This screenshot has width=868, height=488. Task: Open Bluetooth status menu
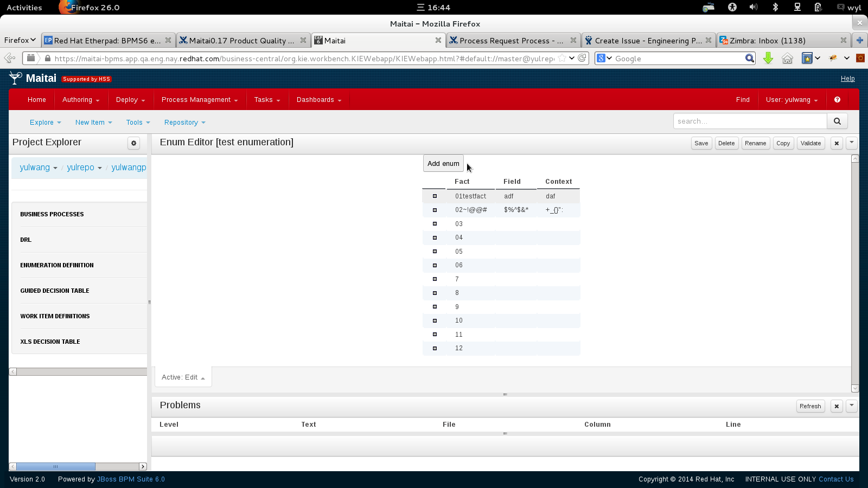775,7
